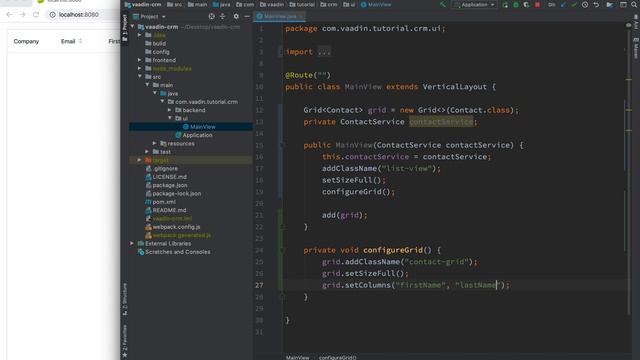Open Project panel settings gear
Viewport: 640px width, 360px height.
(x=236, y=16)
